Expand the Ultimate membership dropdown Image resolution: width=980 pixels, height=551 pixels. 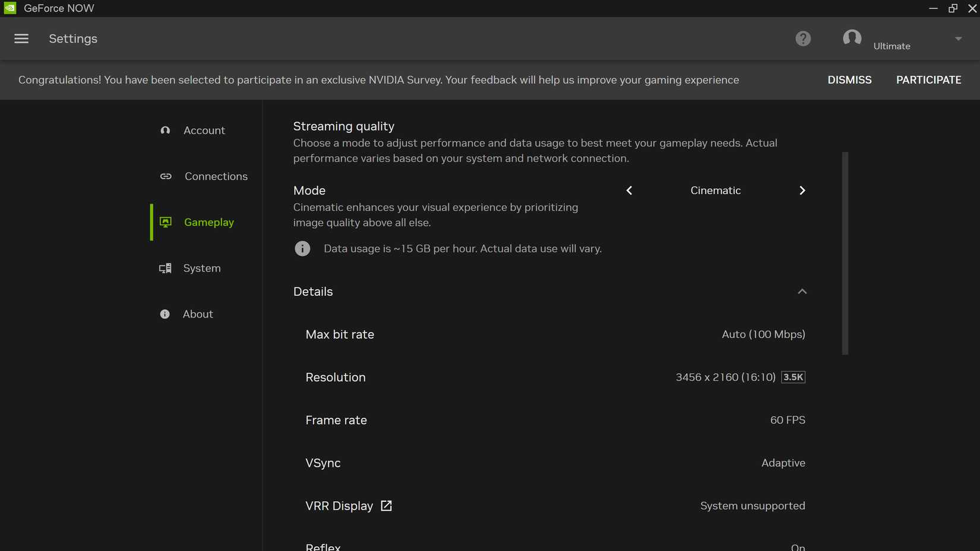coord(958,39)
